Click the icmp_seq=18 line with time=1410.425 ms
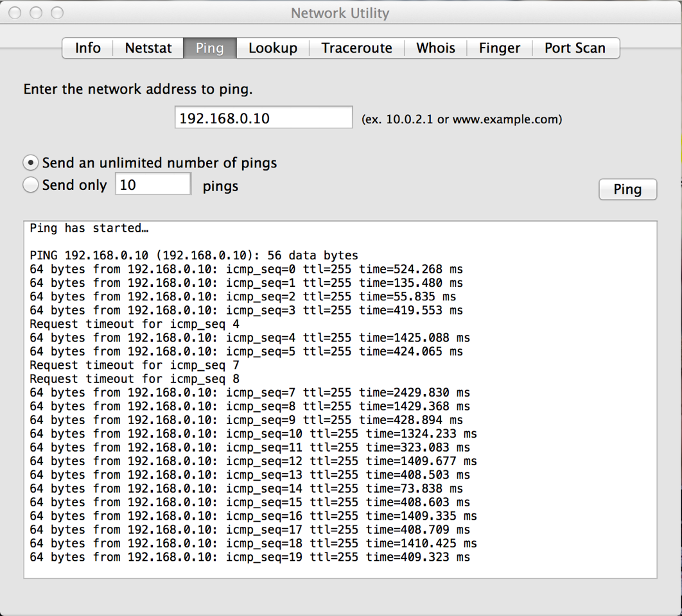682x616 pixels. tap(253, 543)
